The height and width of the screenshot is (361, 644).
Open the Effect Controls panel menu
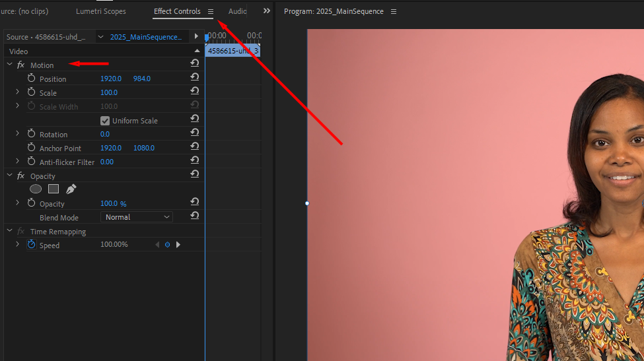(x=211, y=12)
